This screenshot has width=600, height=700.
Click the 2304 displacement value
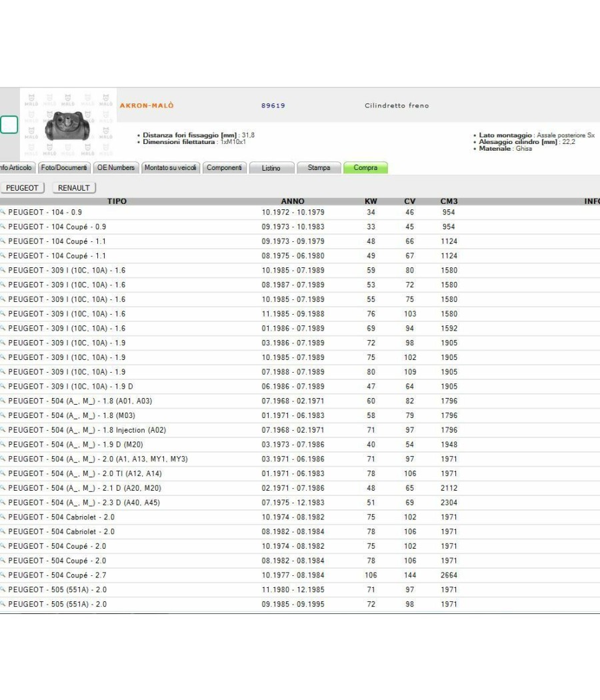(x=449, y=503)
